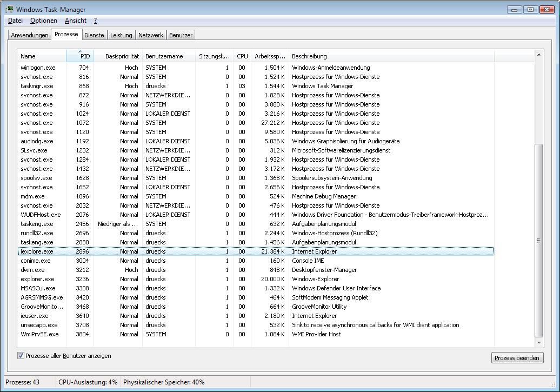Select the MSASCui.exe process
The image size is (560, 392).
tap(256, 288)
